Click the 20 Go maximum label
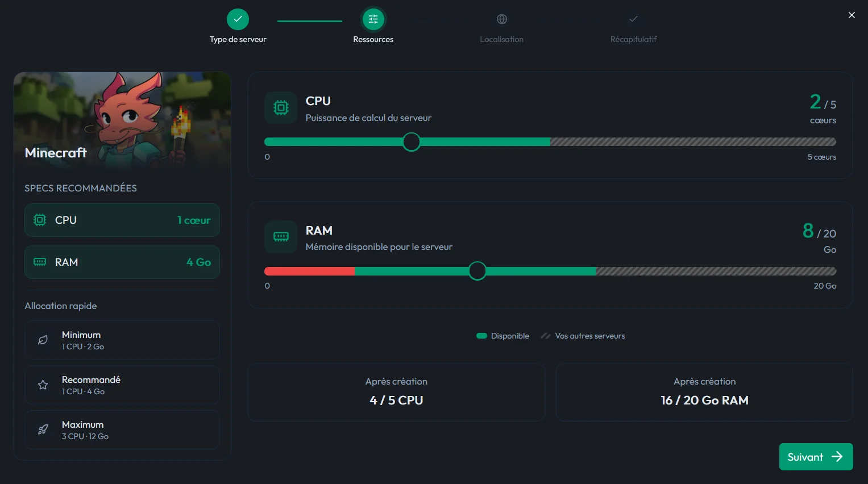 [x=825, y=286]
